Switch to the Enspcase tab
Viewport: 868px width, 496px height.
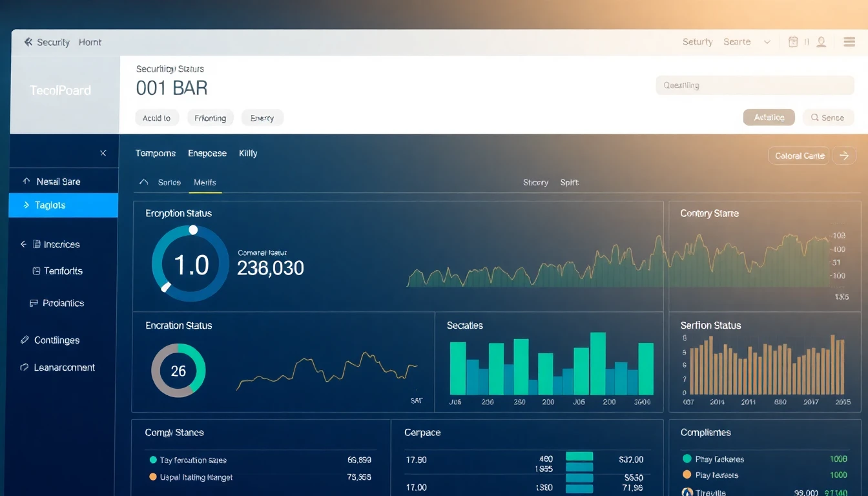point(207,153)
